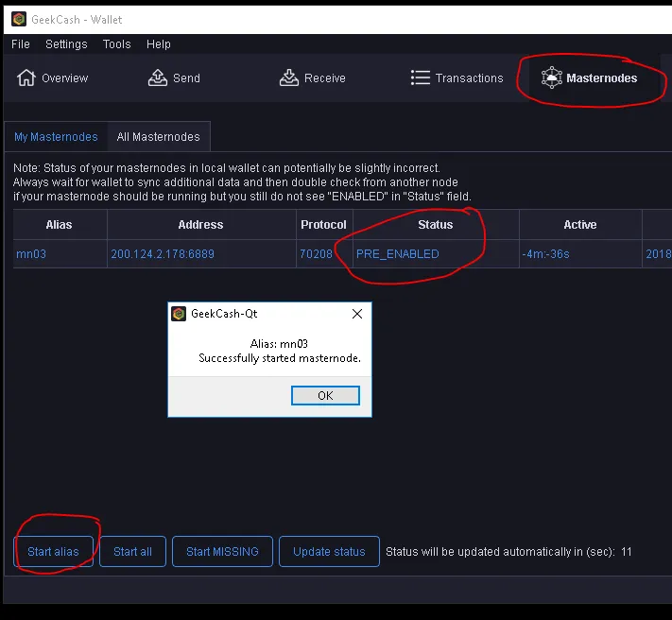
Task: Click the Send upload tray icon
Action: click(x=158, y=77)
